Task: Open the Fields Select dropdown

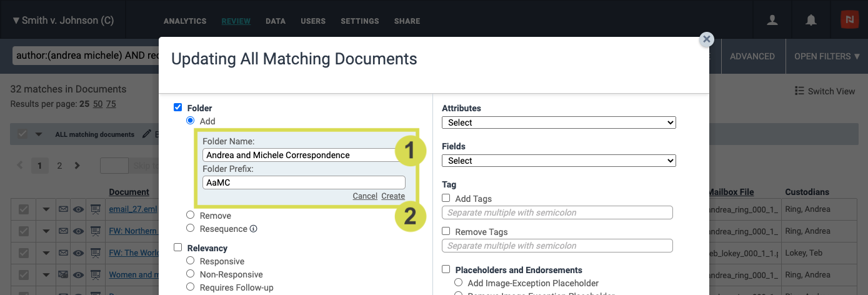Action: coord(559,161)
